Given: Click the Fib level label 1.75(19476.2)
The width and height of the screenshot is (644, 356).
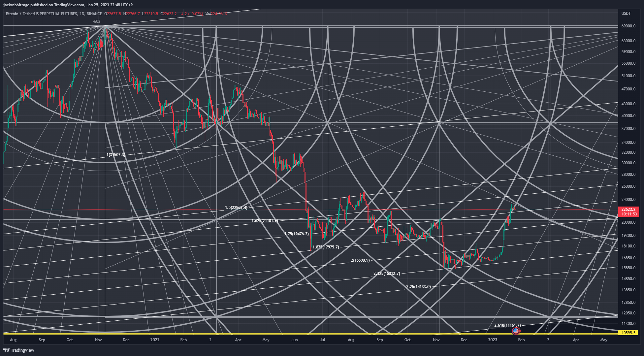Looking at the screenshot, I should [x=297, y=234].
